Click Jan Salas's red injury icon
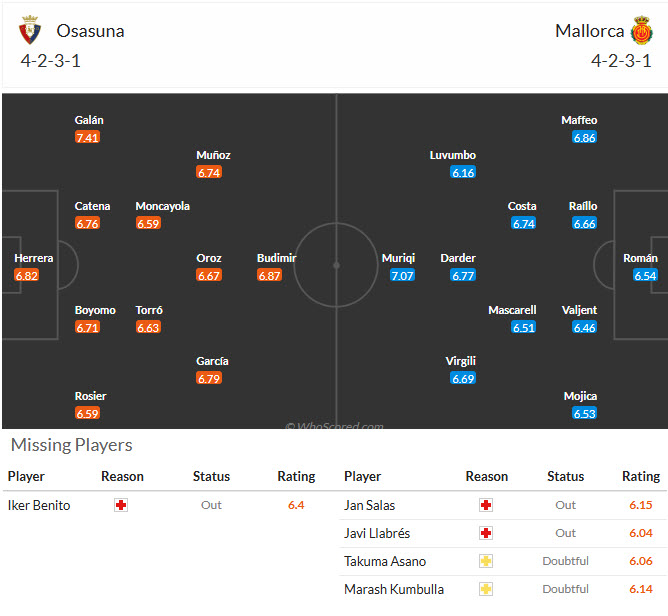668x616 pixels. point(486,505)
